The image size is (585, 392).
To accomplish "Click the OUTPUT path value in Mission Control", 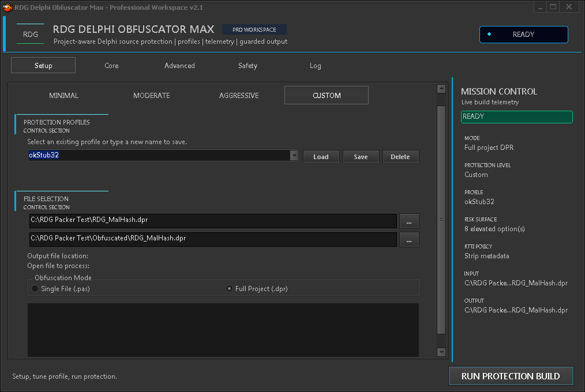I will pyautogui.click(x=516, y=310).
